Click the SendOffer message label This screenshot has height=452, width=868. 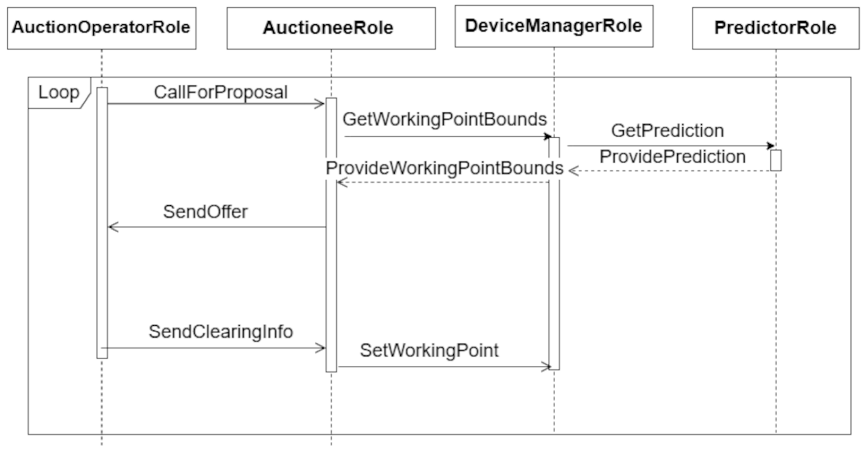205,212
